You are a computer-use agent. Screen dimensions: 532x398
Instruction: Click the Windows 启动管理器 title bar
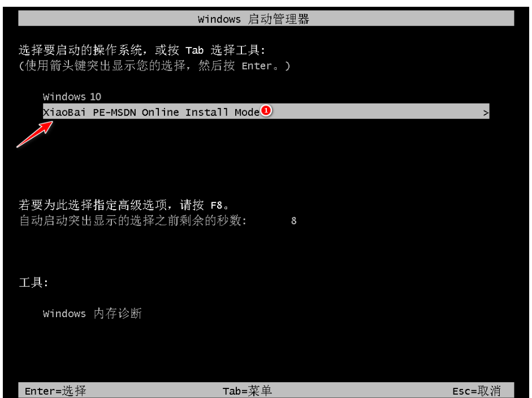coord(266,18)
